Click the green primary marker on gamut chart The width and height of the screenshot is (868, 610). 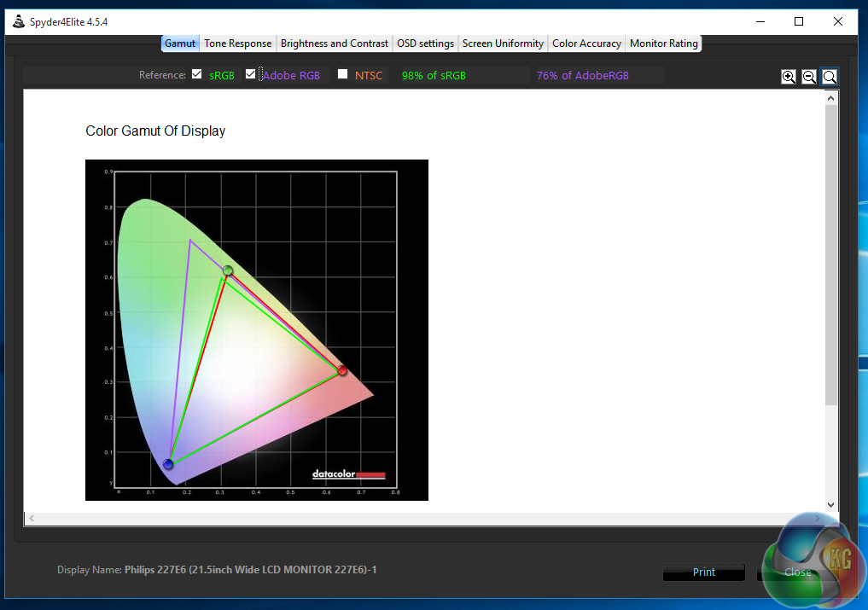(228, 270)
